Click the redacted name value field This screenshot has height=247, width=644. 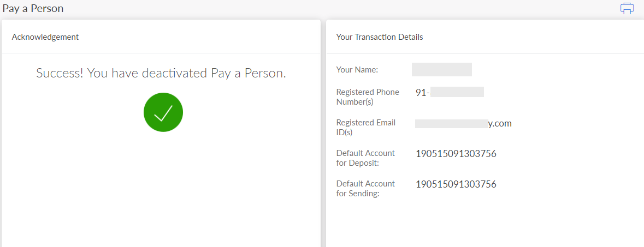click(x=441, y=69)
